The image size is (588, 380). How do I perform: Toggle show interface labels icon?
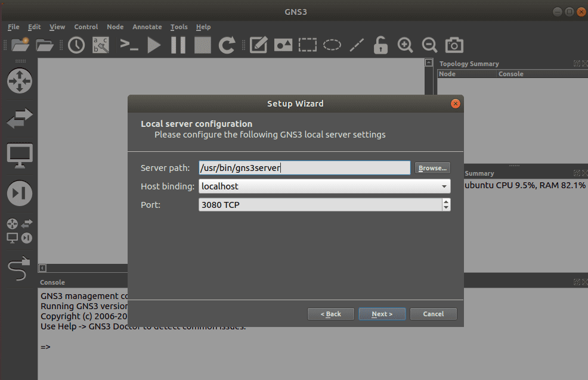[x=101, y=45]
